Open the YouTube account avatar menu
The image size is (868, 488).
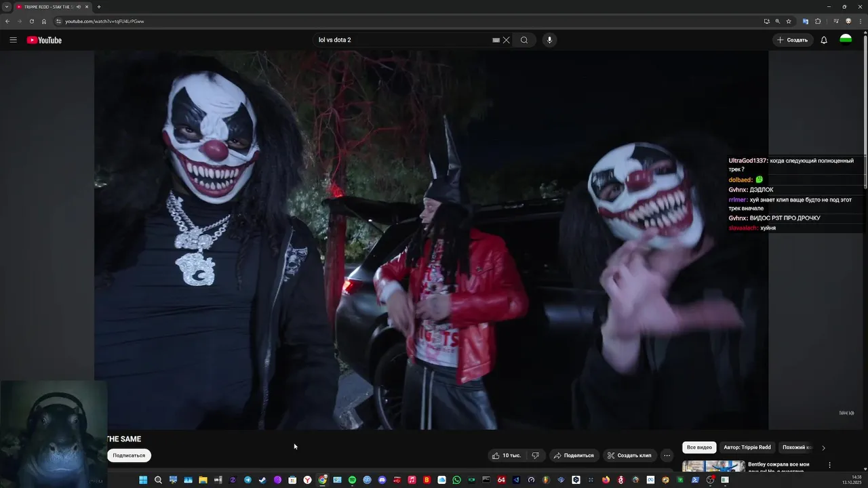[846, 40]
